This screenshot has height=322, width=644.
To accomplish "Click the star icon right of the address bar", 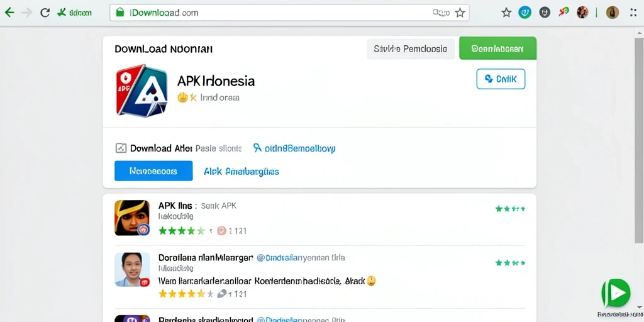I will (x=506, y=13).
